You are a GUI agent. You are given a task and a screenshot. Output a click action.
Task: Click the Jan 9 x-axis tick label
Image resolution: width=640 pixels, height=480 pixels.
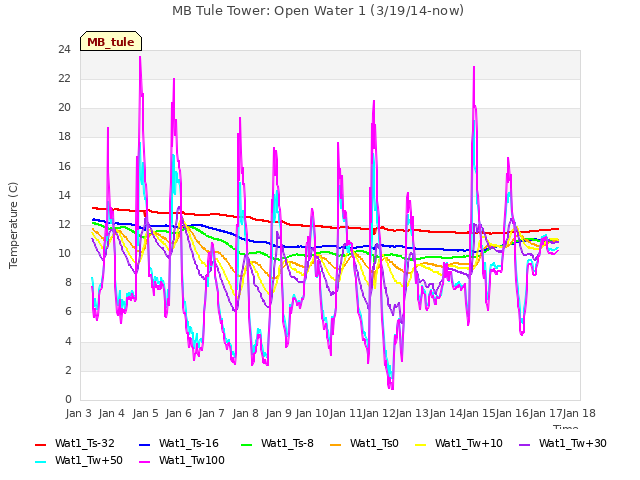click(278, 413)
